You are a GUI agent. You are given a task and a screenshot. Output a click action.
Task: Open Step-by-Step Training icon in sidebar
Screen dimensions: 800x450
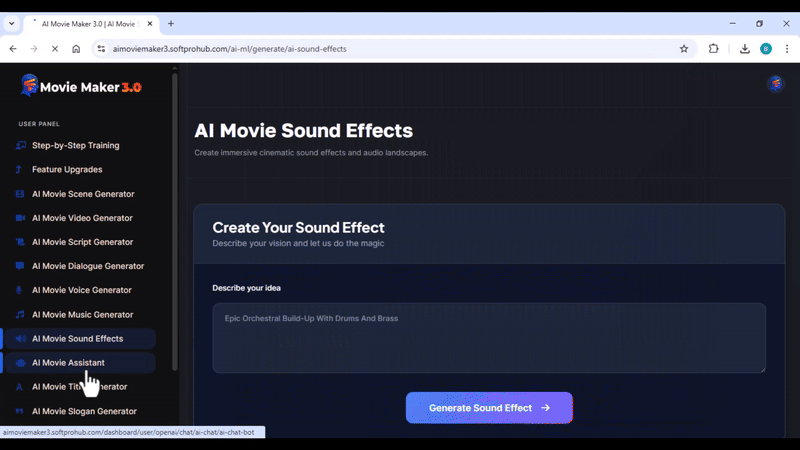tap(20, 146)
